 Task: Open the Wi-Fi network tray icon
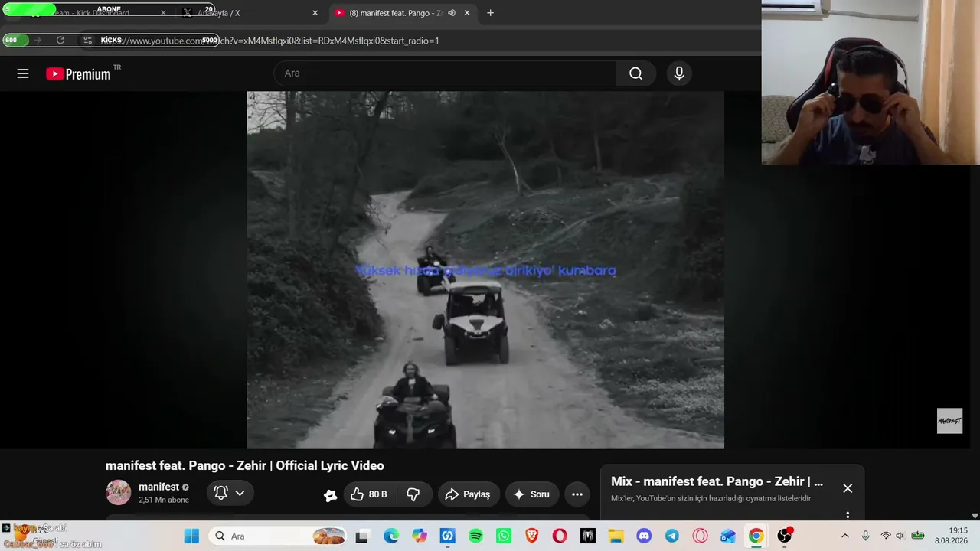click(x=886, y=536)
